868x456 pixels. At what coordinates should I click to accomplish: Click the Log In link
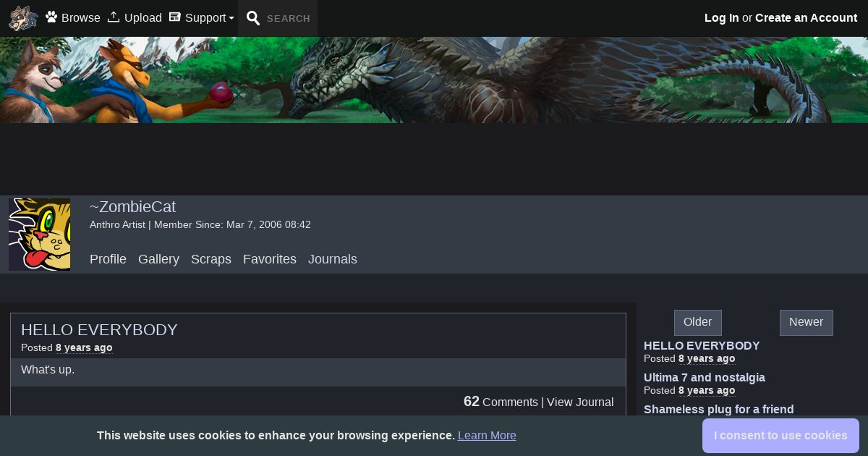pyautogui.click(x=722, y=18)
